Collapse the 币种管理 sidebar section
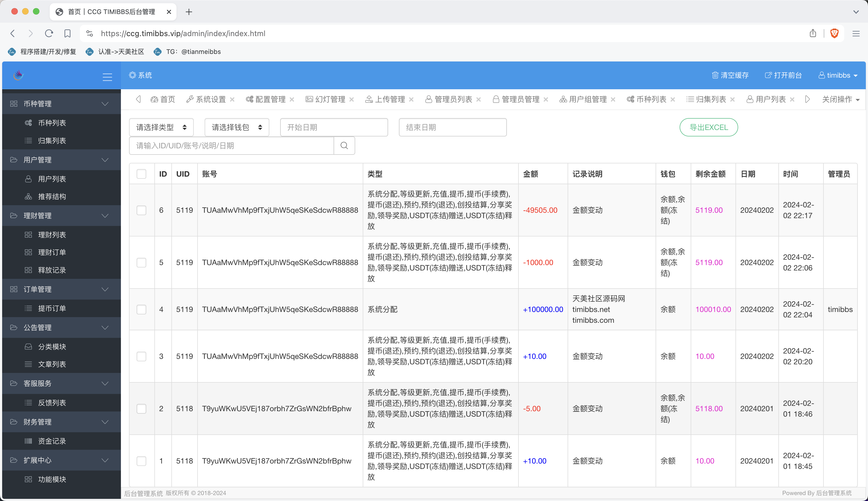 (x=61, y=104)
